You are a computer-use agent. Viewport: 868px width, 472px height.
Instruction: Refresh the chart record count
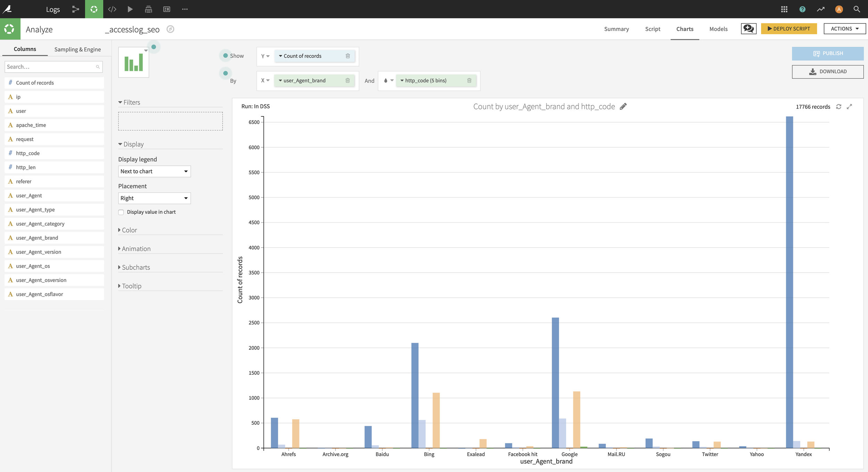pos(838,107)
